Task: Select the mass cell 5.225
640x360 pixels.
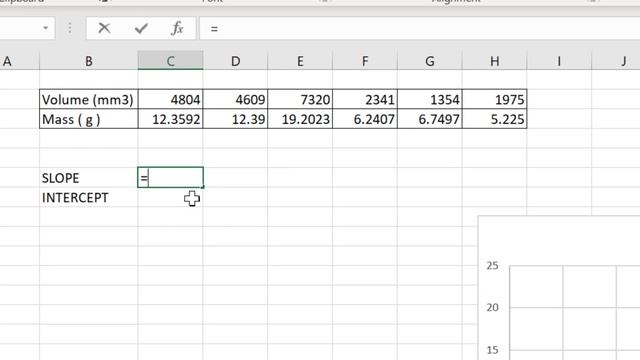Action: click(495, 119)
